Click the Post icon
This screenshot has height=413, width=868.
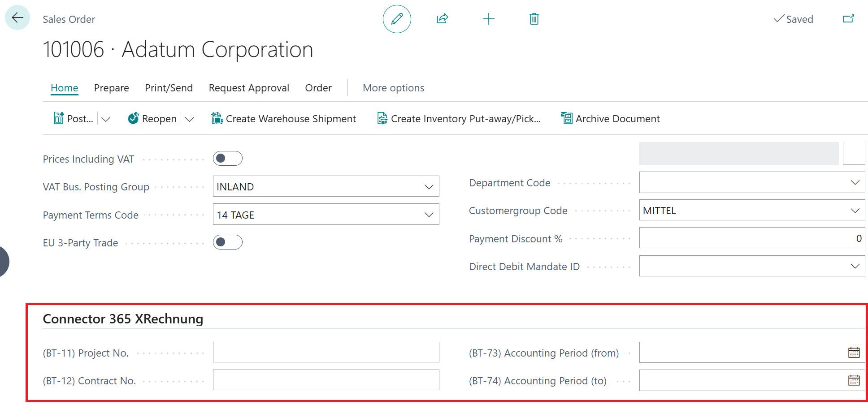pos(58,118)
